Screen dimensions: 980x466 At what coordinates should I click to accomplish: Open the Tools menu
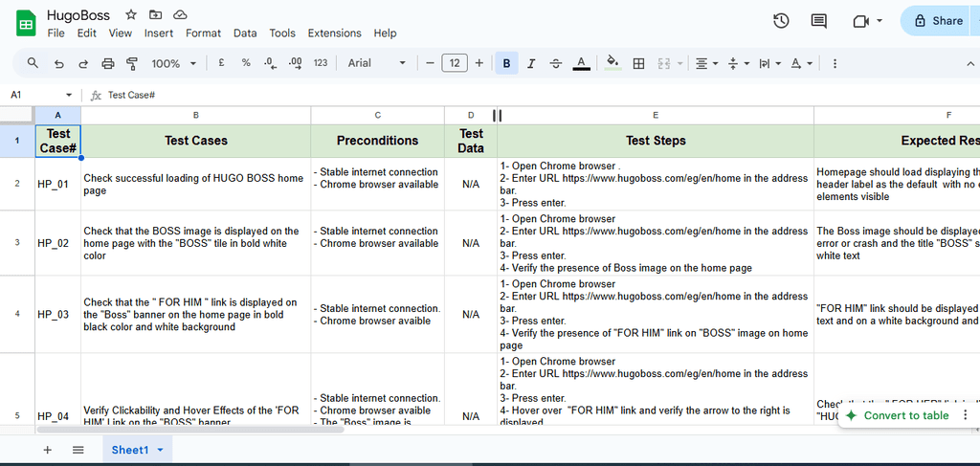(282, 33)
